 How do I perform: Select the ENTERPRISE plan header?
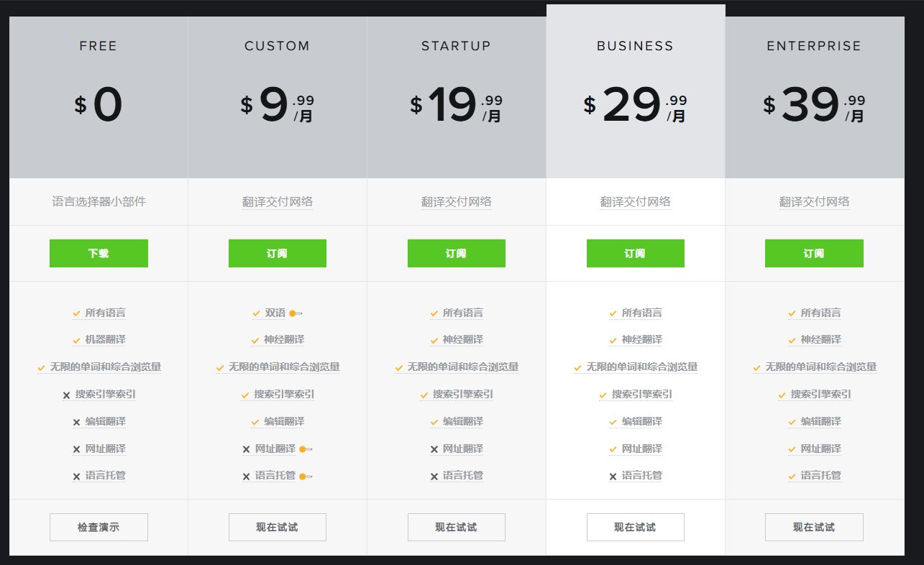tap(814, 45)
